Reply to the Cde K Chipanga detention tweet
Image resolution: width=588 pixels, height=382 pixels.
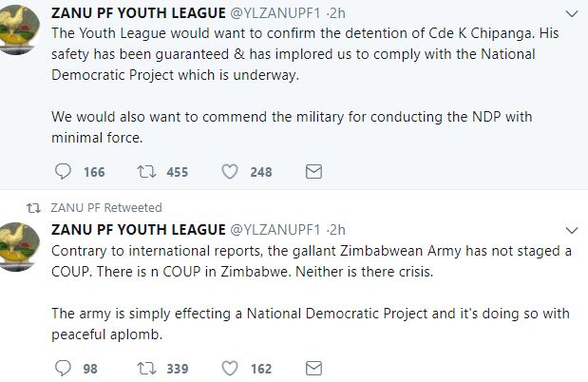(64, 171)
